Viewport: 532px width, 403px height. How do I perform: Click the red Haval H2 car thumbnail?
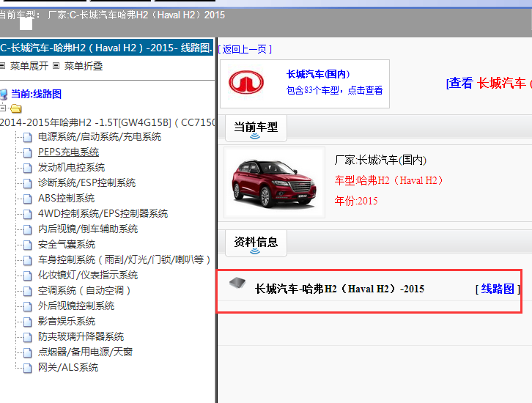pyautogui.click(x=274, y=182)
